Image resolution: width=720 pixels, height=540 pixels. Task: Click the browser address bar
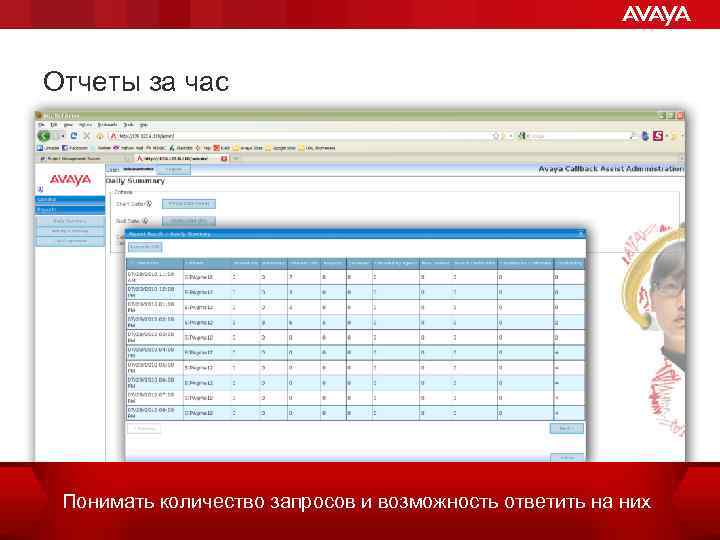click(x=301, y=136)
